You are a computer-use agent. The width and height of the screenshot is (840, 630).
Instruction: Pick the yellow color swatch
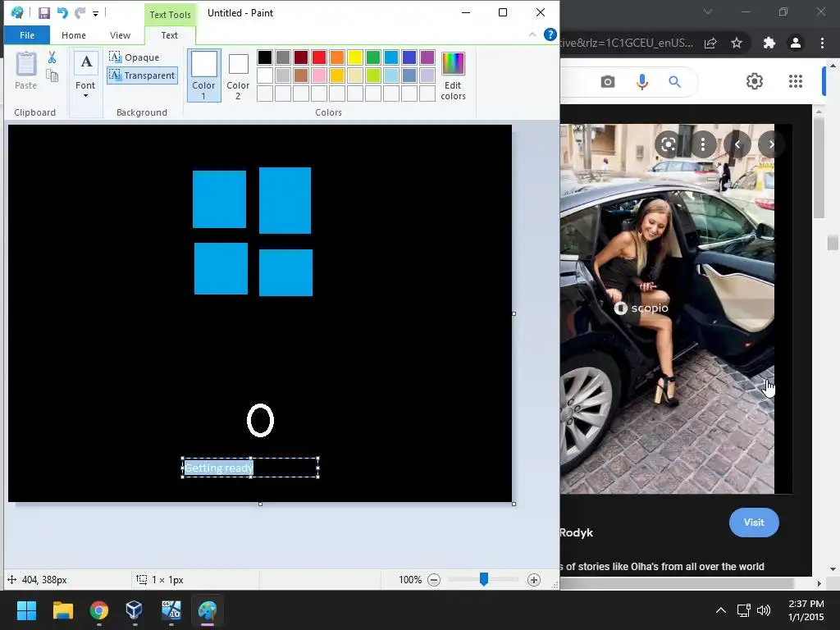(354, 57)
